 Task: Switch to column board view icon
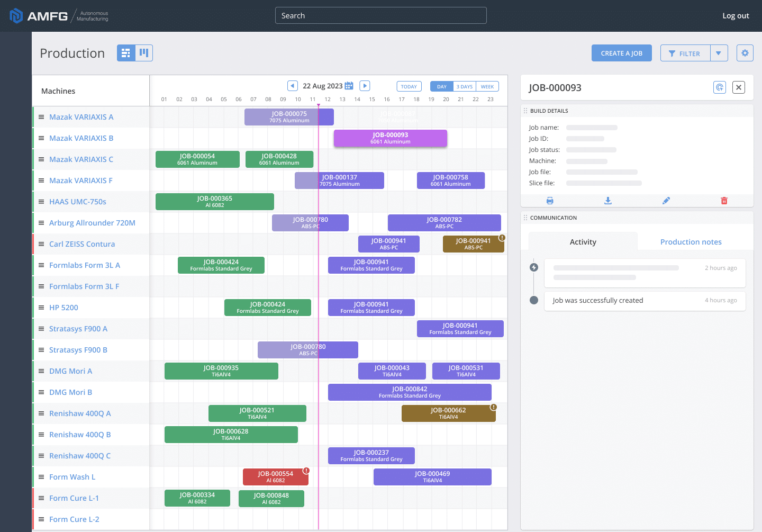tap(144, 53)
